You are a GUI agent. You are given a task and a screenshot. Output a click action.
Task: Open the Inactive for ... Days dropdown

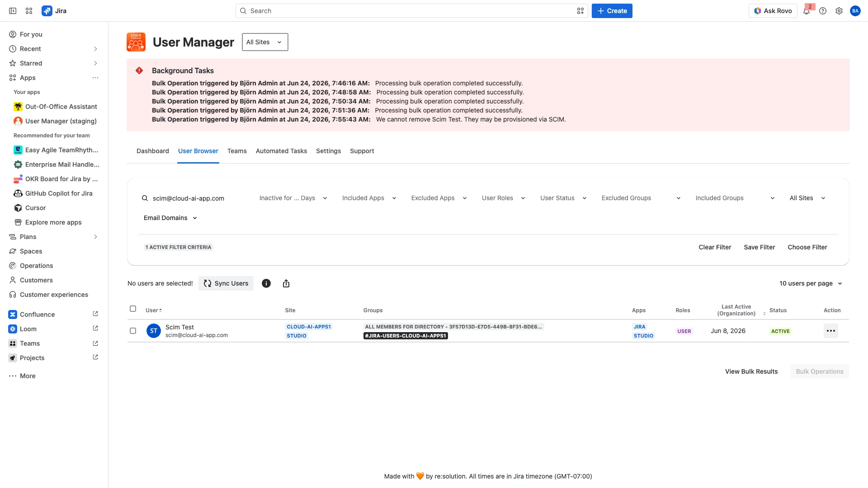[293, 198]
